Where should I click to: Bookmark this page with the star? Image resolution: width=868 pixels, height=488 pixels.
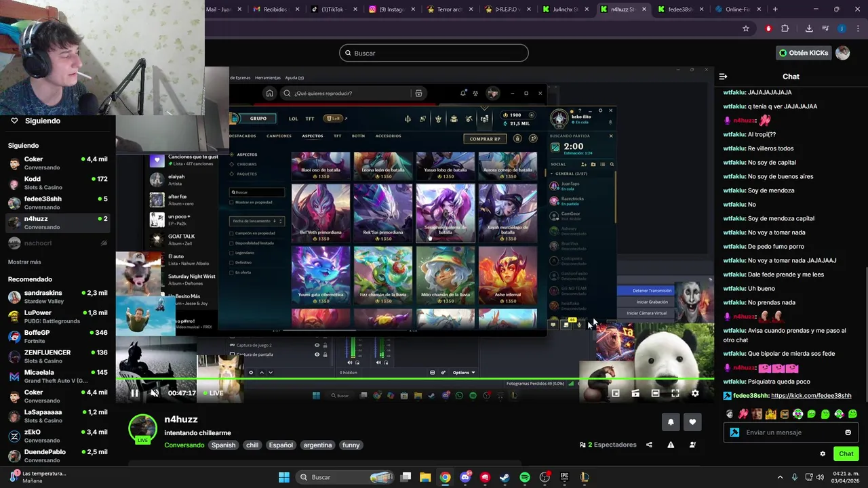click(746, 28)
